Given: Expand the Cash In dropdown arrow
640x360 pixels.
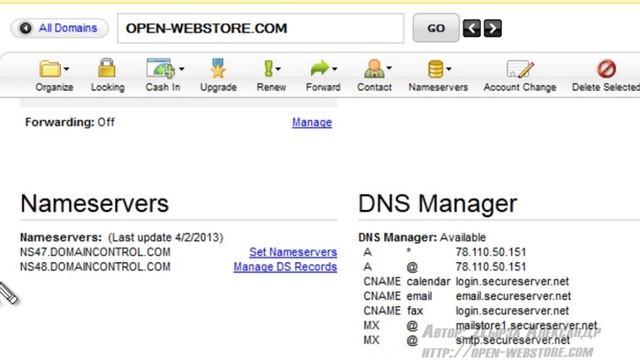Looking at the screenshot, I should click(182, 69).
